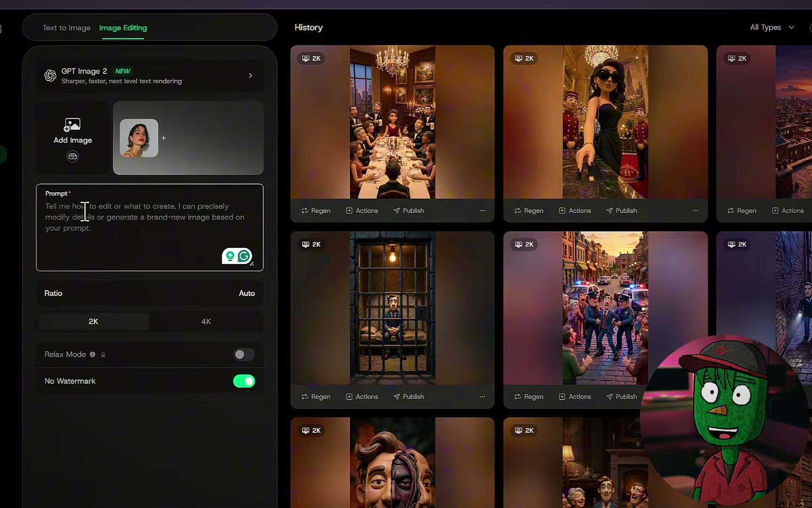
Task: Open more options on the sunglasses woman card
Action: (695, 211)
